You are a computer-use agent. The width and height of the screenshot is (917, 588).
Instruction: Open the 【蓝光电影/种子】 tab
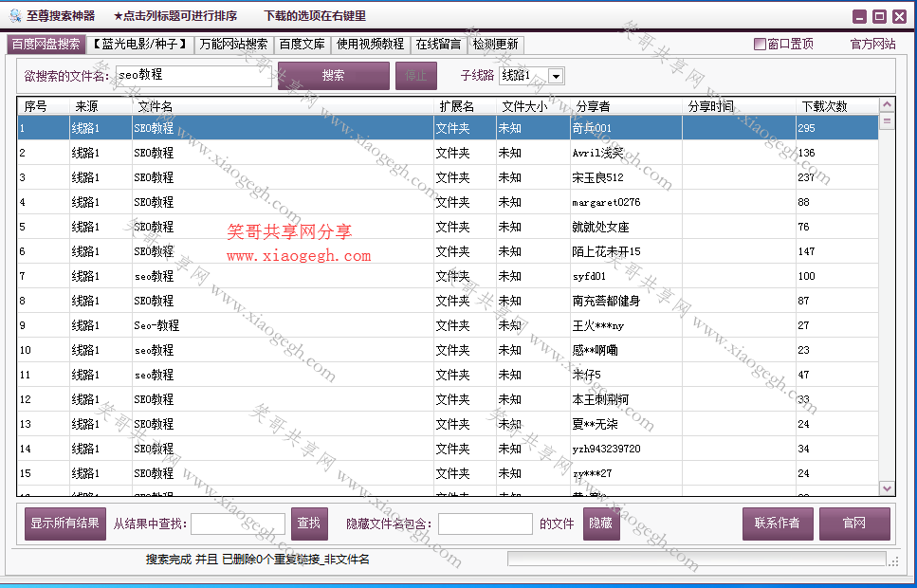(x=139, y=45)
